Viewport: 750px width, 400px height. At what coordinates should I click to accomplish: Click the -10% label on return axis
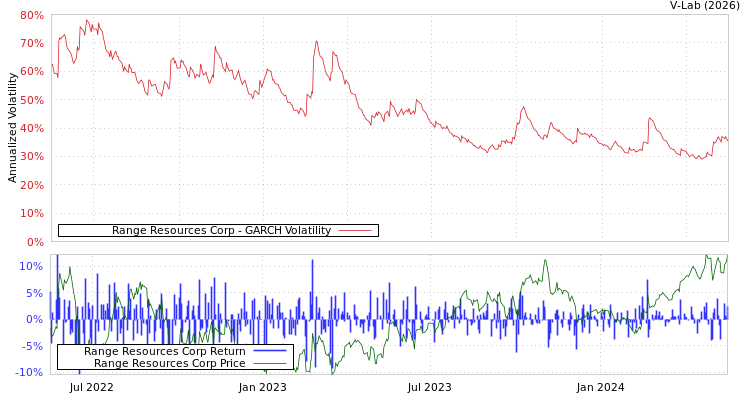point(29,373)
